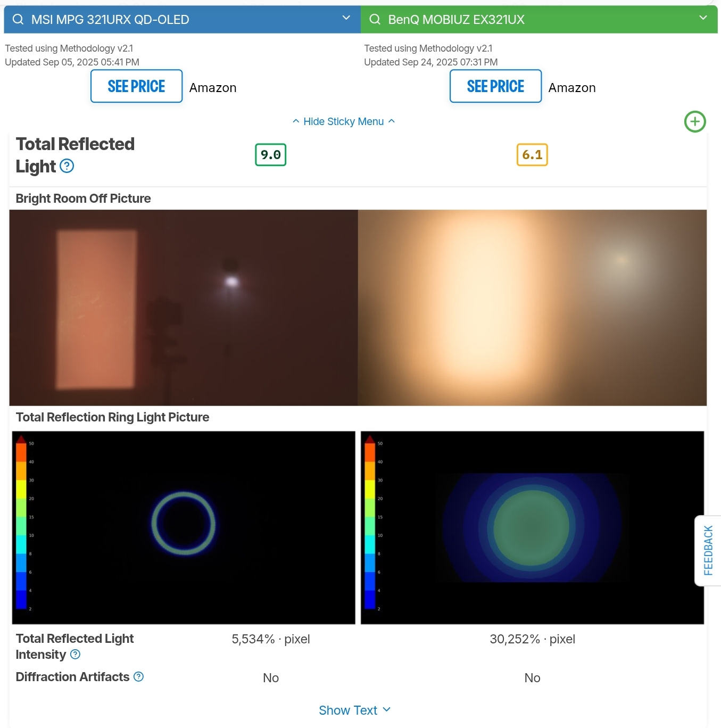The width and height of the screenshot is (721, 728).
Task: Open help for Diffraction Artifacts
Action: click(x=138, y=677)
